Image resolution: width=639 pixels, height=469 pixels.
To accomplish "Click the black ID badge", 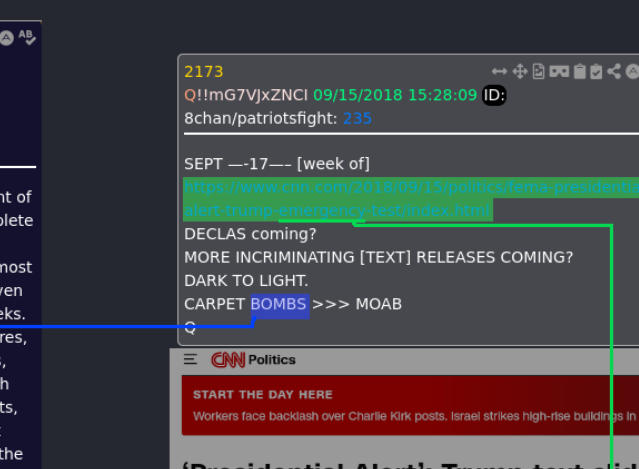I will (x=494, y=95).
